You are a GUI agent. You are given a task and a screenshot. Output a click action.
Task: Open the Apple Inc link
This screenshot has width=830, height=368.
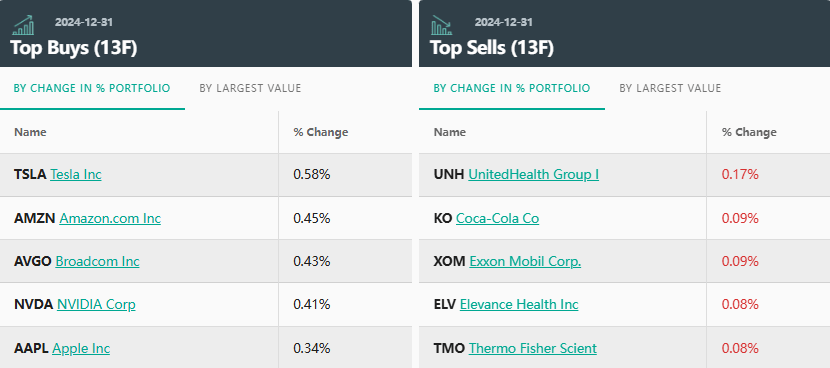click(x=82, y=348)
